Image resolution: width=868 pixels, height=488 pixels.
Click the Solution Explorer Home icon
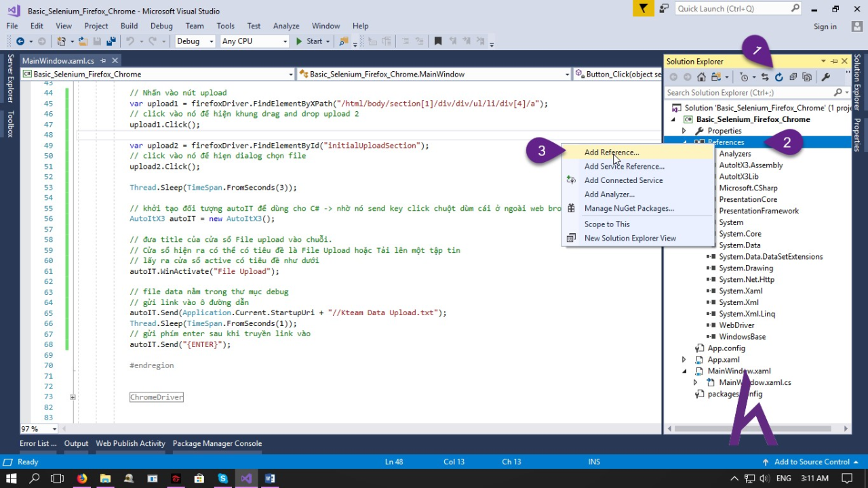pos(701,77)
